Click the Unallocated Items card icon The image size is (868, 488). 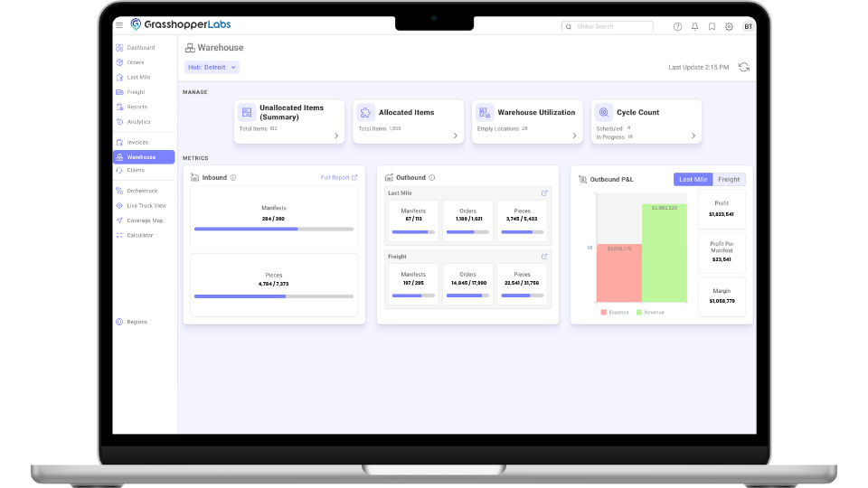coord(247,112)
